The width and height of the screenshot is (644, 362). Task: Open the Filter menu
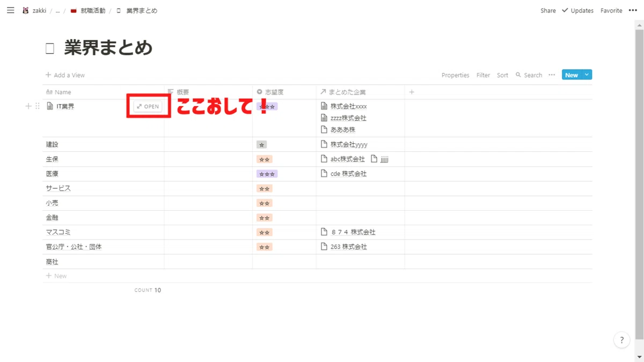(x=483, y=75)
